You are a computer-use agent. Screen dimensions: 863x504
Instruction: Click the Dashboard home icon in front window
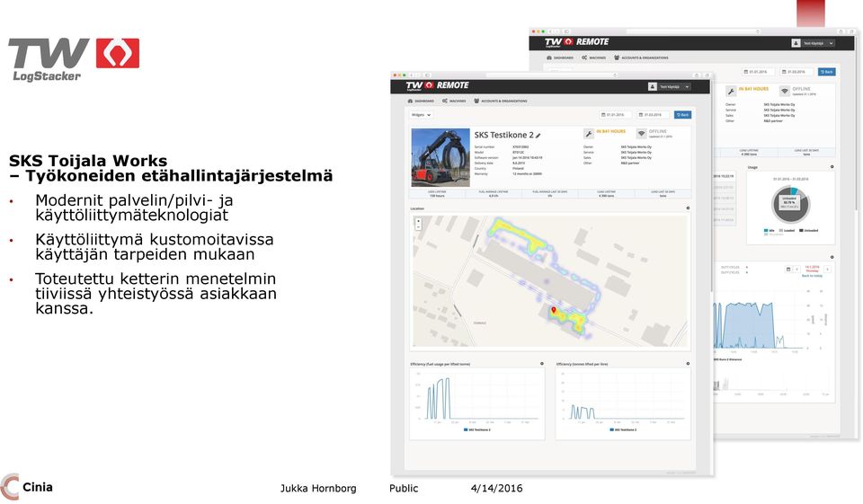click(410, 102)
